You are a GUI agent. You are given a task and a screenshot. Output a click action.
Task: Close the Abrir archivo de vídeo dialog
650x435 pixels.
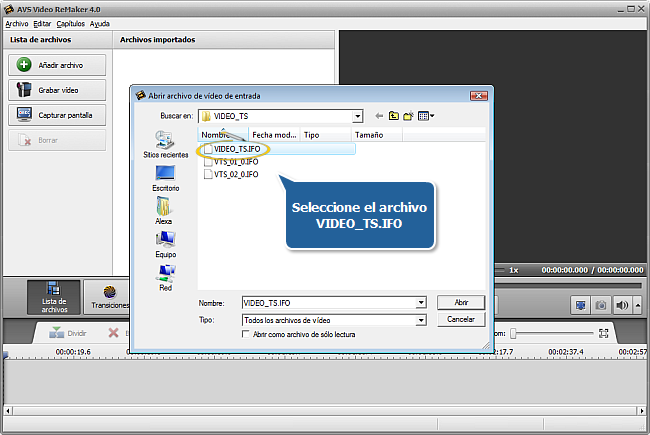pyautogui.click(x=479, y=96)
